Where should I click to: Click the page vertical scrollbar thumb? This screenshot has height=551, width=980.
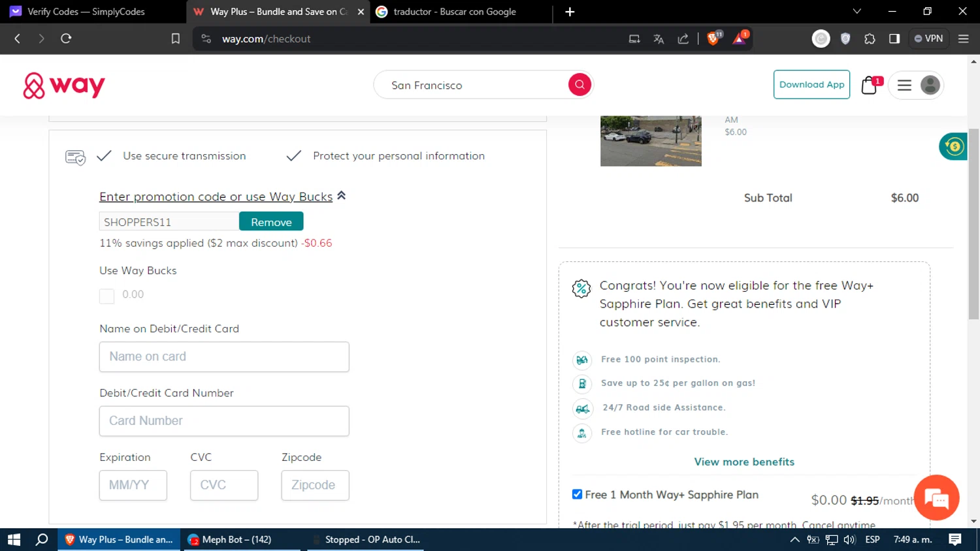coord(974,224)
